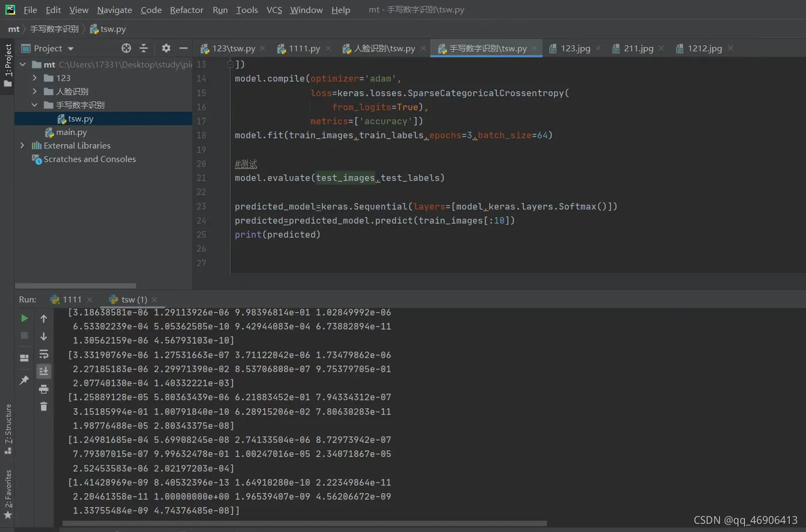
Task: Close the tsw (1) run tab
Action: tap(154, 299)
